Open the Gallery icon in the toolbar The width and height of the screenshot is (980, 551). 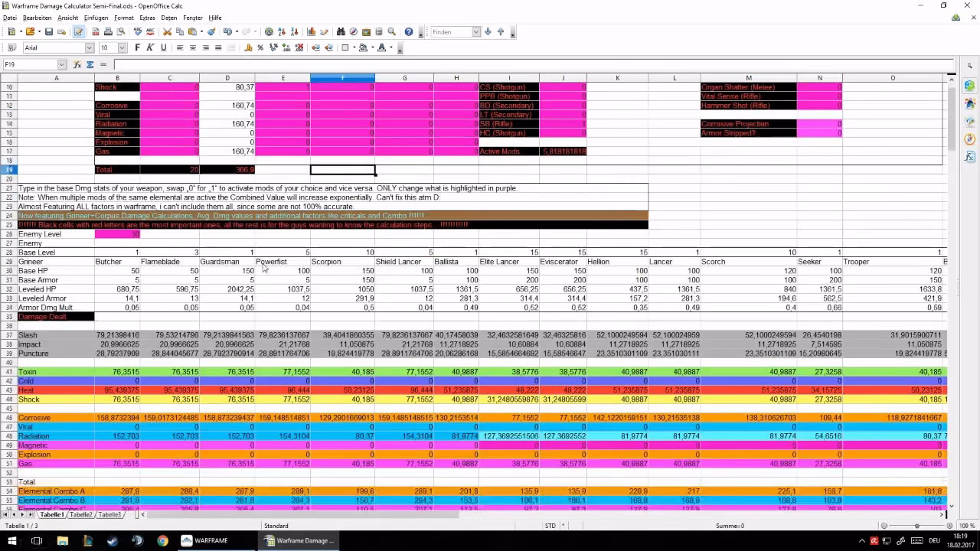[366, 32]
